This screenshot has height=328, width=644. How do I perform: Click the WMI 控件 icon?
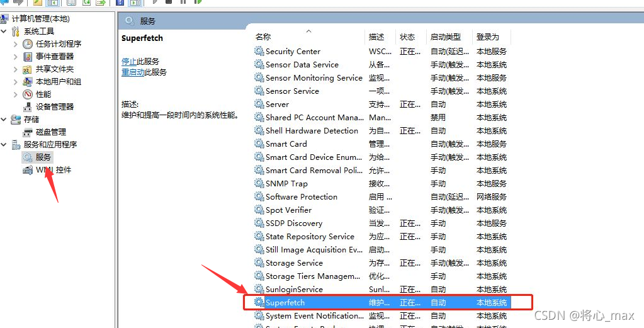pyautogui.click(x=28, y=170)
